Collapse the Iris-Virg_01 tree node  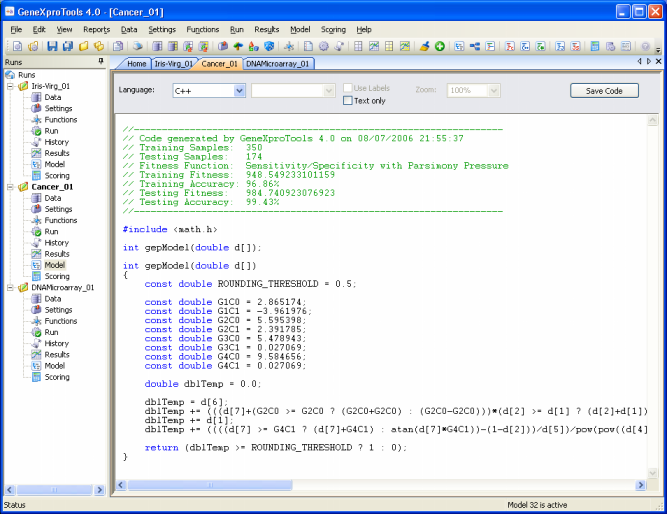tap(11, 86)
